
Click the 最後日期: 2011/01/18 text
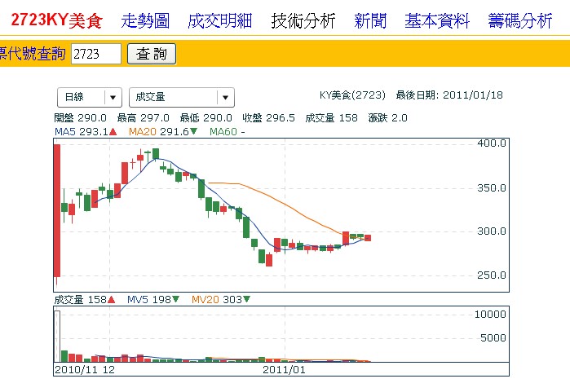449,95
